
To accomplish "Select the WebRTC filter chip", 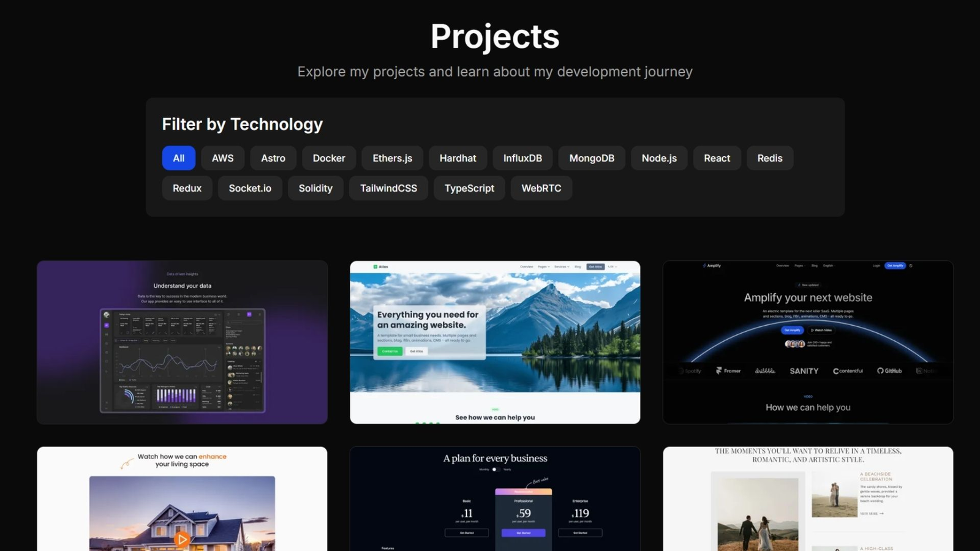I will [x=541, y=188].
